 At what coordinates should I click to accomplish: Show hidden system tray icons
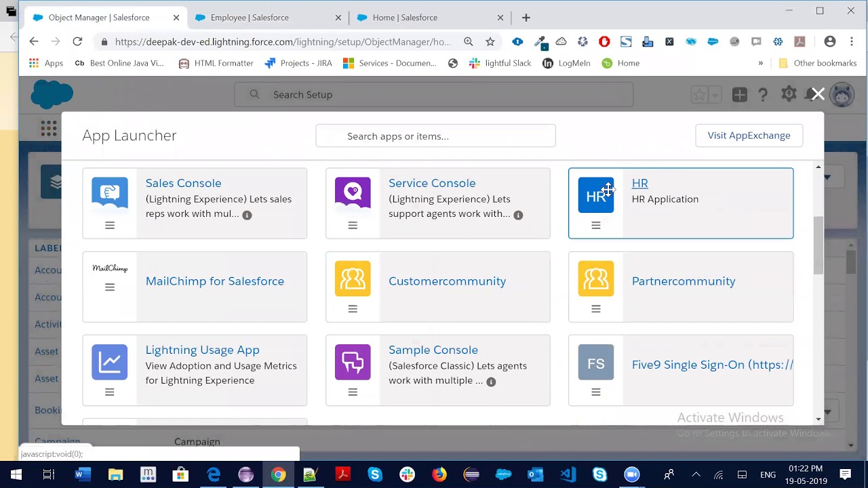[x=696, y=474]
